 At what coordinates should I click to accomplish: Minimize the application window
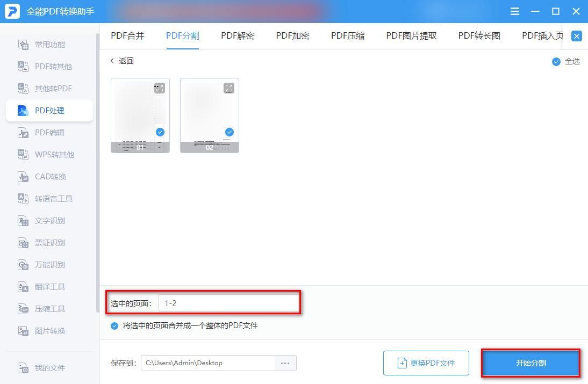535,11
